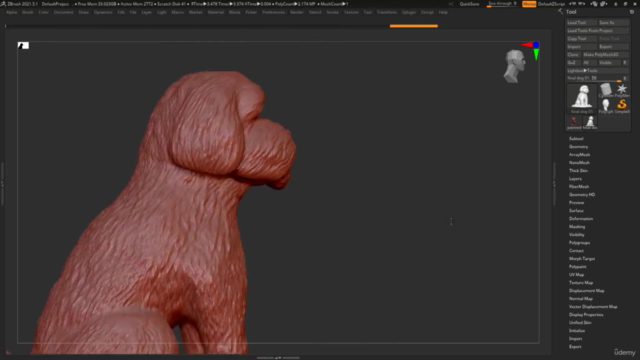640x360 pixels.
Task: Select the PolyMesh3D star tool icon
Action: pos(622,90)
